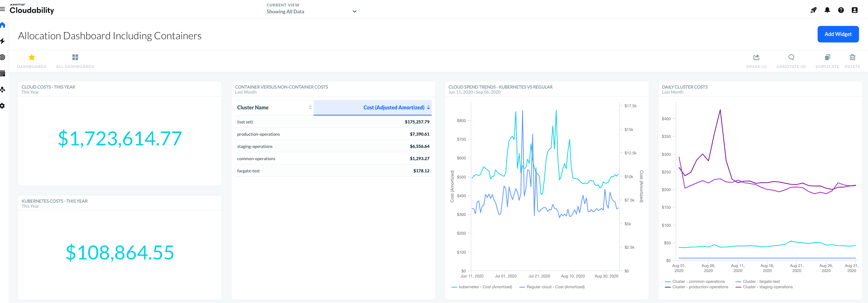Image resolution: width=868 pixels, height=303 pixels.
Task: Open help via question mark icon
Action: tap(841, 10)
